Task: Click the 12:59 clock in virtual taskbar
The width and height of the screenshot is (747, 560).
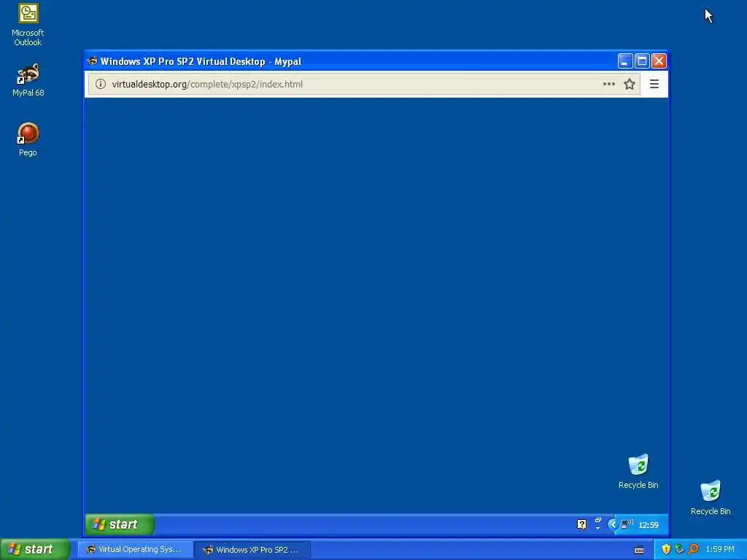Action: tap(648, 525)
